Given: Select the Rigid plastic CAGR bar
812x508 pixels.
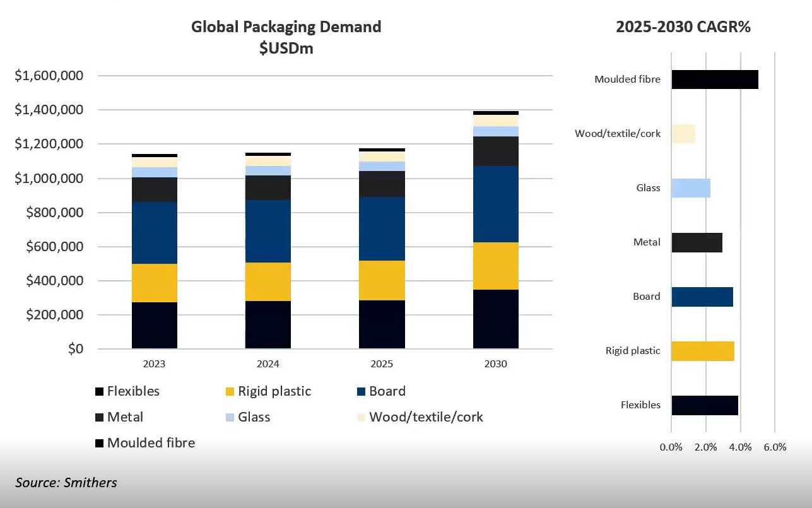Looking at the screenshot, I should [x=702, y=351].
